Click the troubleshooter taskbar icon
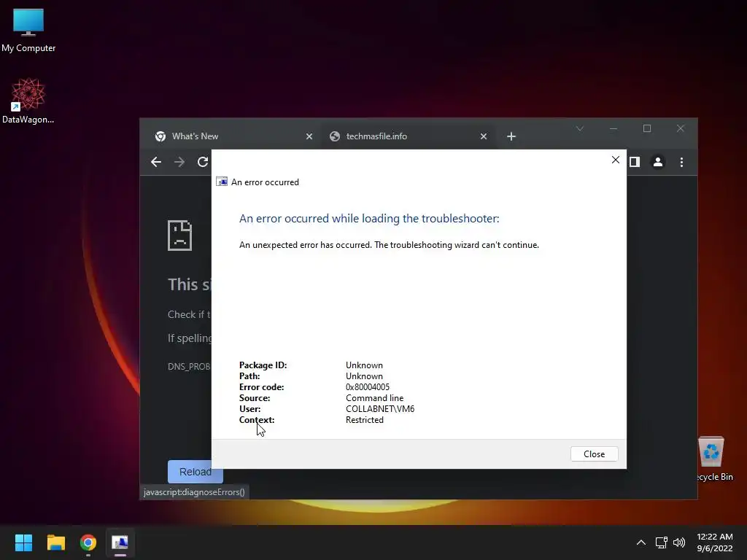 (120, 542)
